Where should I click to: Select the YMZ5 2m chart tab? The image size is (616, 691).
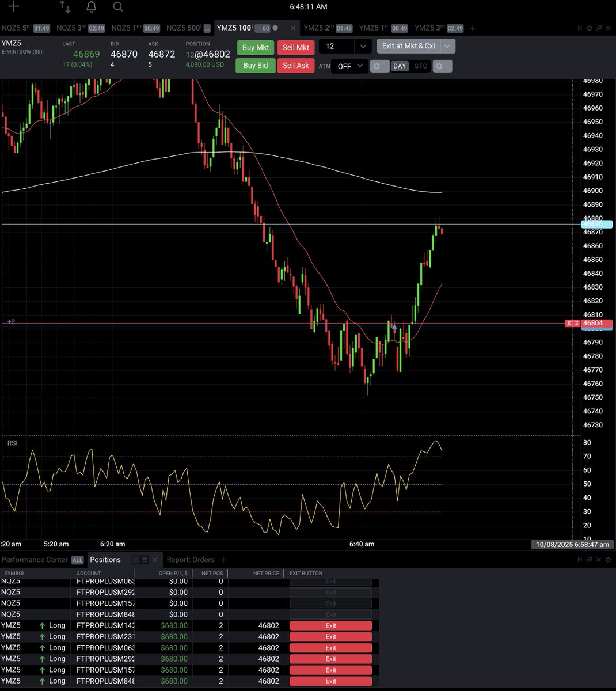click(x=318, y=27)
